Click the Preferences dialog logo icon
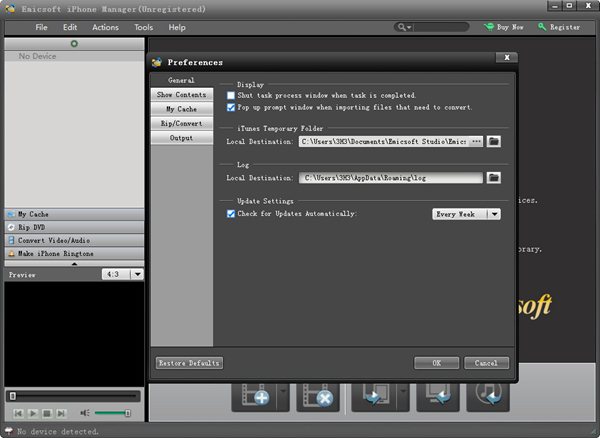The image size is (600, 438). 157,62
